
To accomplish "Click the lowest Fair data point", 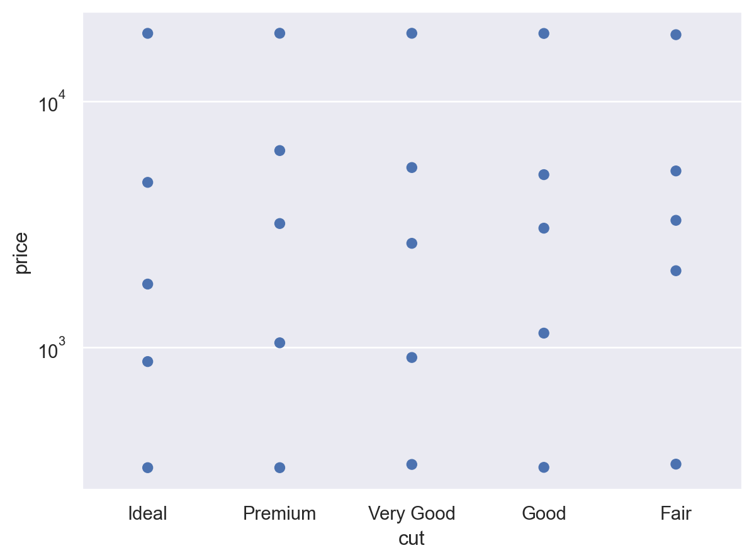I will tap(676, 464).
